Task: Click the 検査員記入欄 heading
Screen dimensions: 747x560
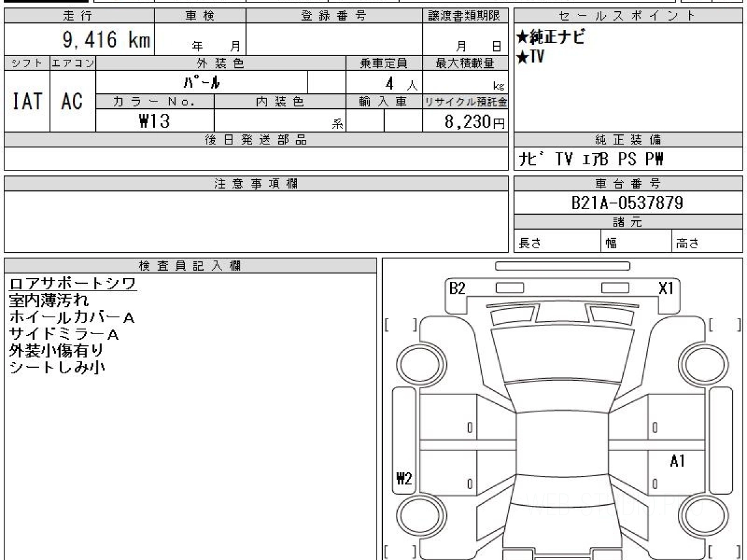Action: click(x=190, y=266)
